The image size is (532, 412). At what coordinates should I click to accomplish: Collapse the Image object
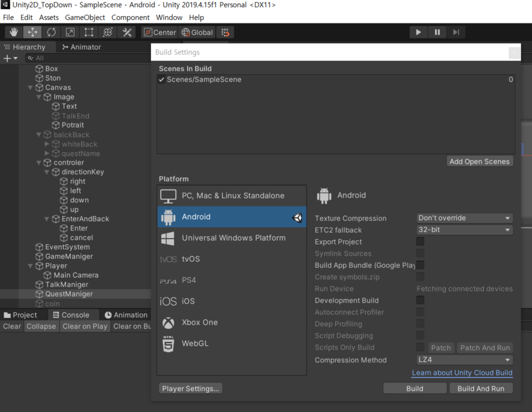39,97
